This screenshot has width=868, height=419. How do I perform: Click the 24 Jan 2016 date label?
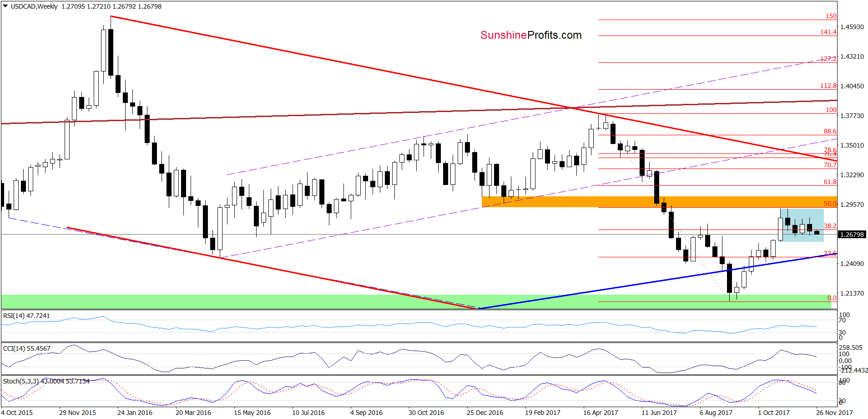135,413
